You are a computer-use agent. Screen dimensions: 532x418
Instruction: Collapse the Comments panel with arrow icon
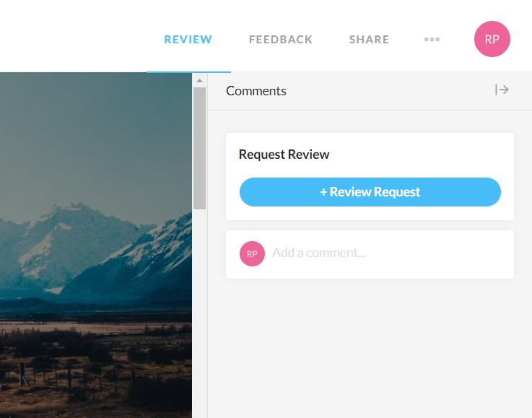pos(502,90)
